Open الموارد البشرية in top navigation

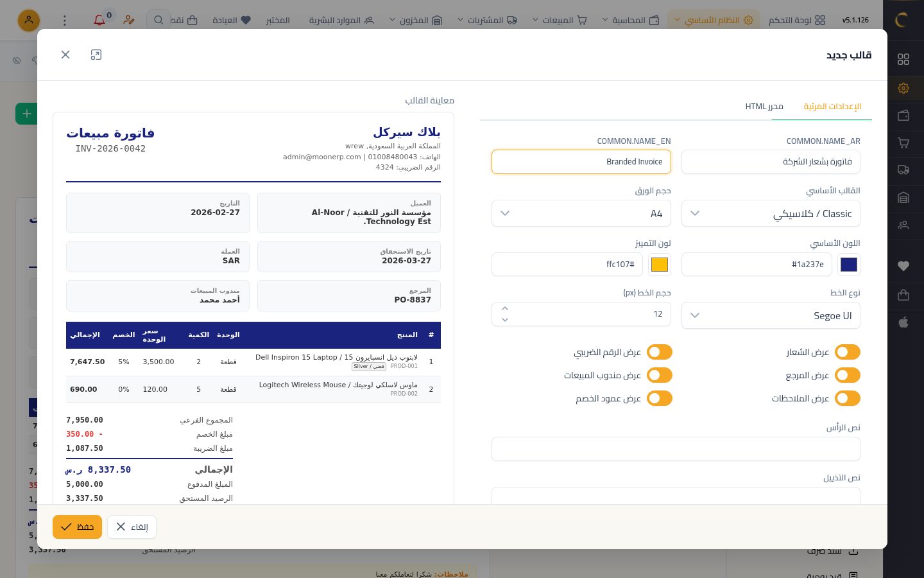click(x=341, y=20)
